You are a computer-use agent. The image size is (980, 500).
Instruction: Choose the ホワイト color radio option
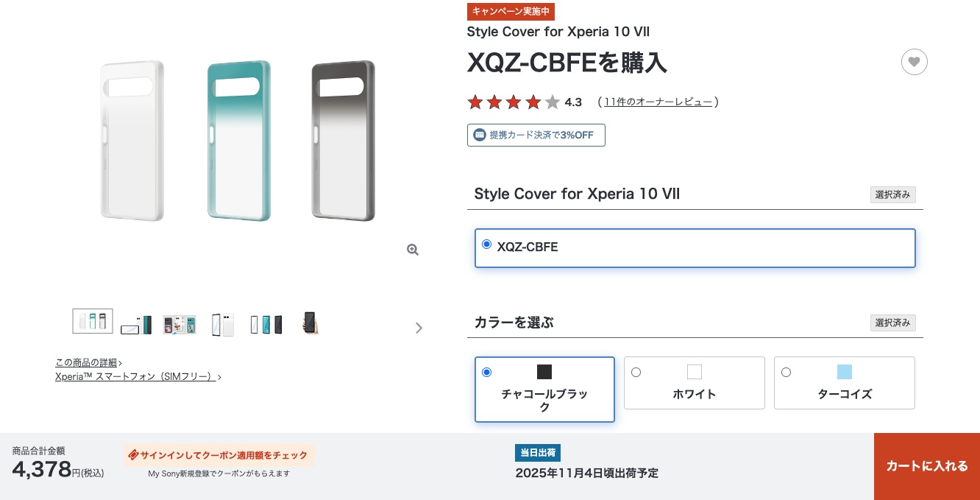(636, 373)
